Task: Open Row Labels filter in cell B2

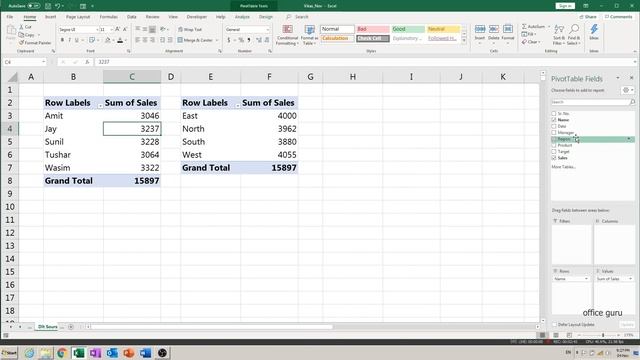Action: 100,106
